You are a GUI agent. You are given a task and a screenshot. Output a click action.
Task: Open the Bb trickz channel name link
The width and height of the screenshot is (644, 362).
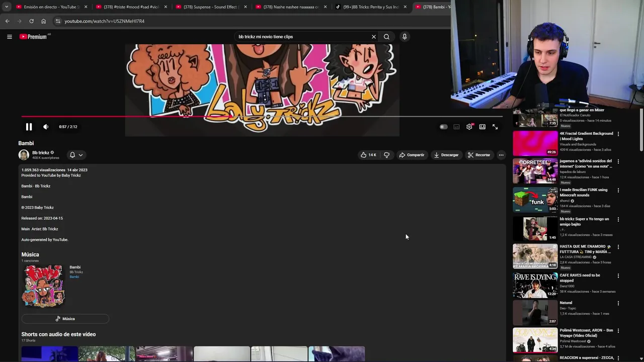[x=41, y=153]
